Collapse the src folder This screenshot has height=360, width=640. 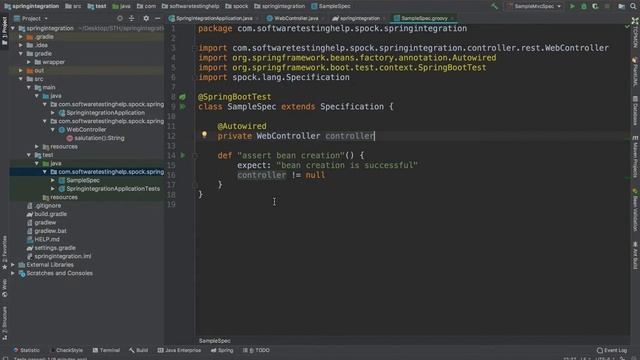[21, 79]
